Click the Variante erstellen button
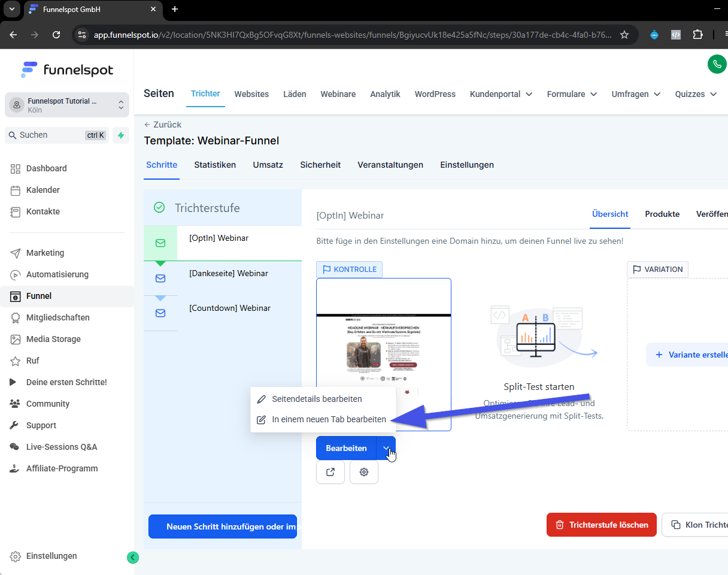 [687, 355]
